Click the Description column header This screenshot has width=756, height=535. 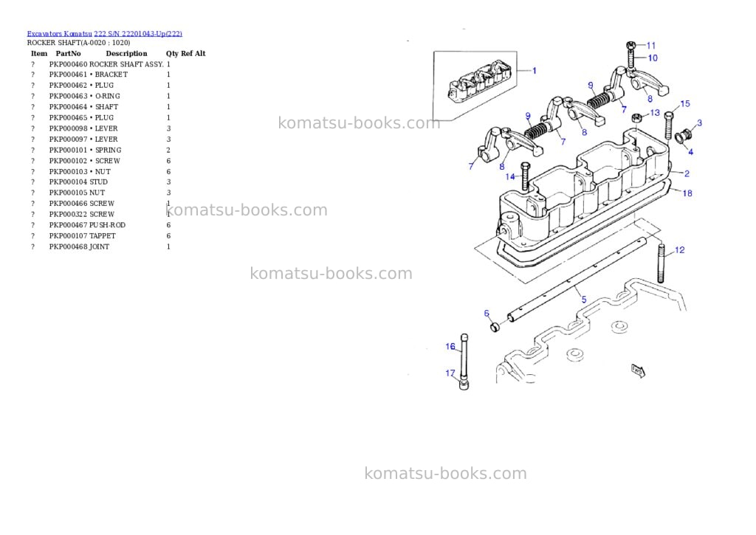(126, 53)
